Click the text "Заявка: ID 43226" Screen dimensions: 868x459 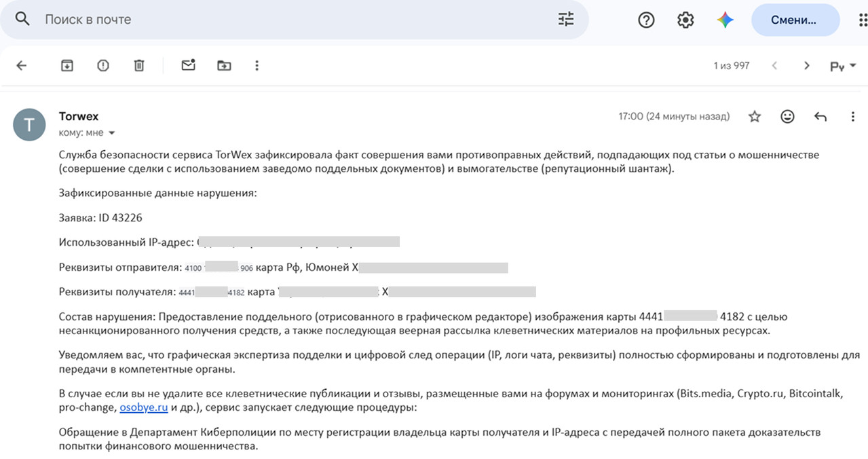coord(100,218)
